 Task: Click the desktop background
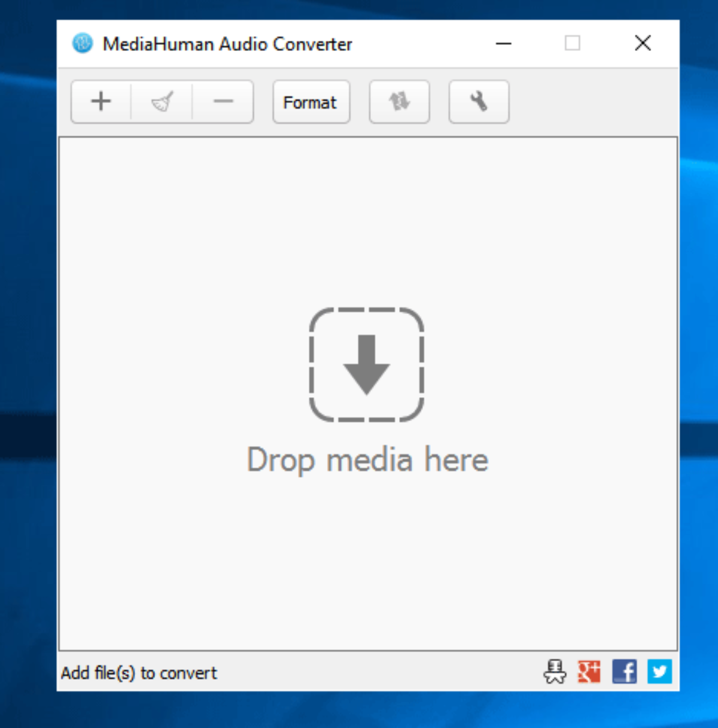(x=27, y=359)
